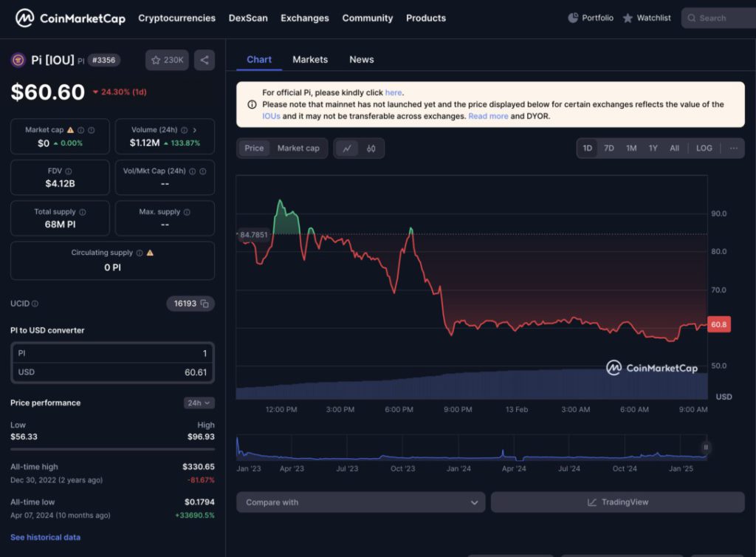Click the Search input box
The height and width of the screenshot is (557, 756).
(x=718, y=18)
